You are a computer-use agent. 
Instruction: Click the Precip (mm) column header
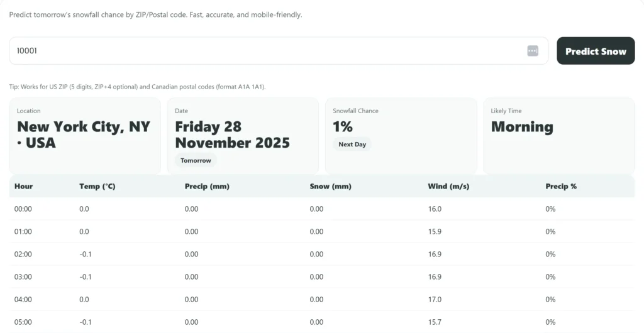point(206,187)
